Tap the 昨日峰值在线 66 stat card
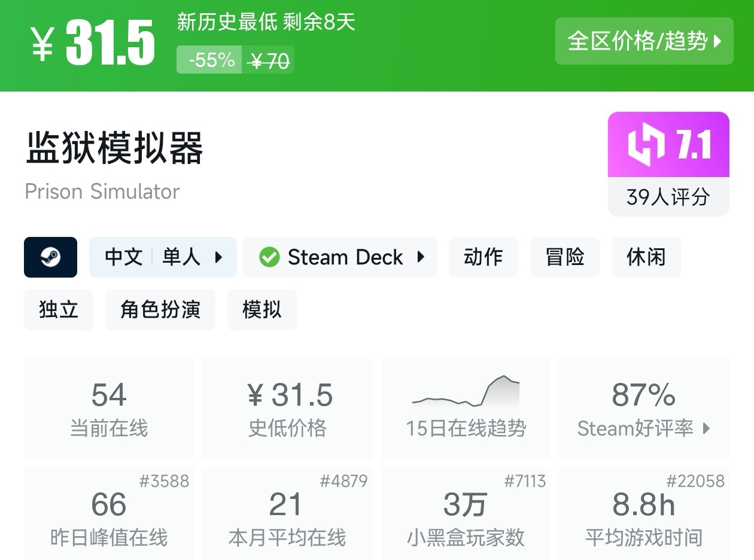This screenshot has width=754, height=560. tap(109, 515)
